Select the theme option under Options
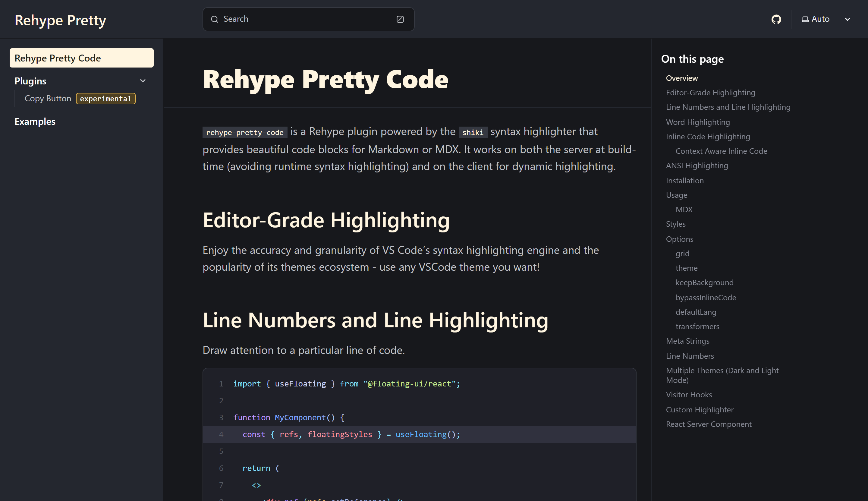 click(x=686, y=268)
